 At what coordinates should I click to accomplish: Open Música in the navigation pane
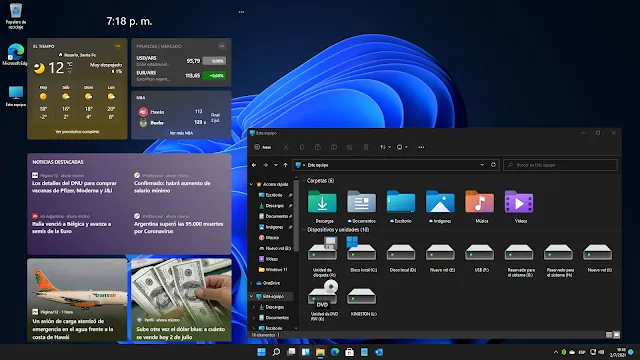270,238
